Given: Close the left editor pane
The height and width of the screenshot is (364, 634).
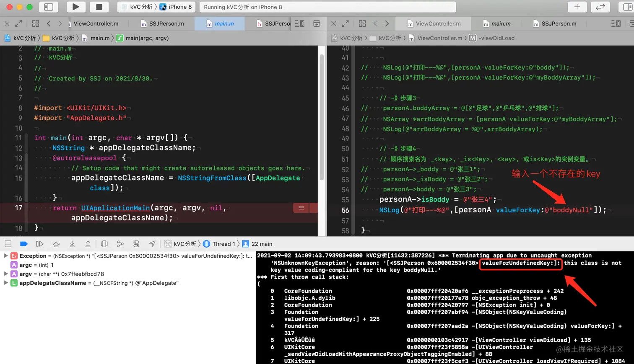Looking at the screenshot, I should click(7, 23).
